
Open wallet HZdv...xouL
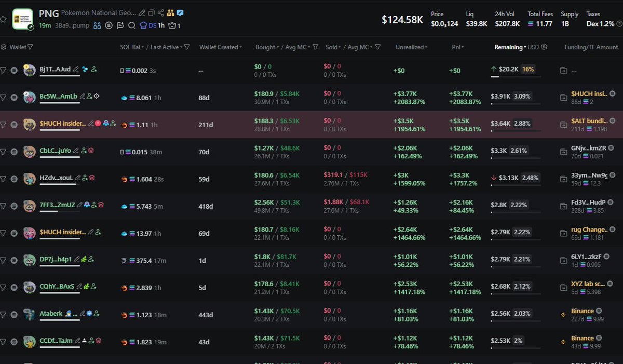[56, 178]
